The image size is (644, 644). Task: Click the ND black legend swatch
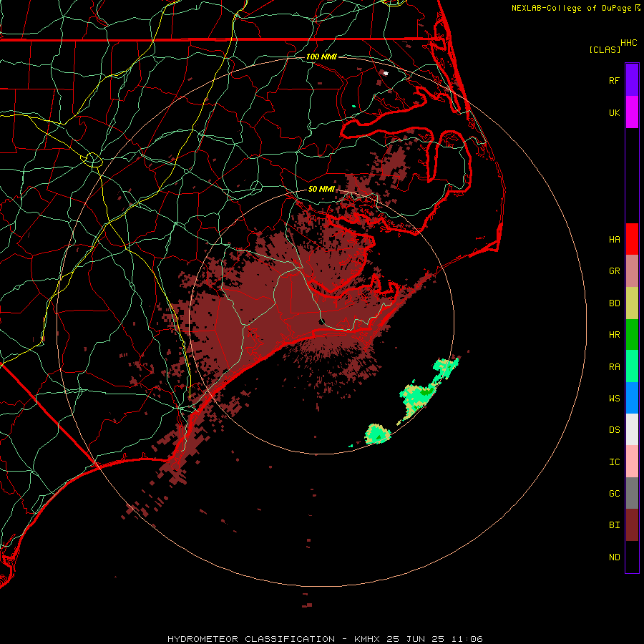pyautogui.click(x=632, y=557)
